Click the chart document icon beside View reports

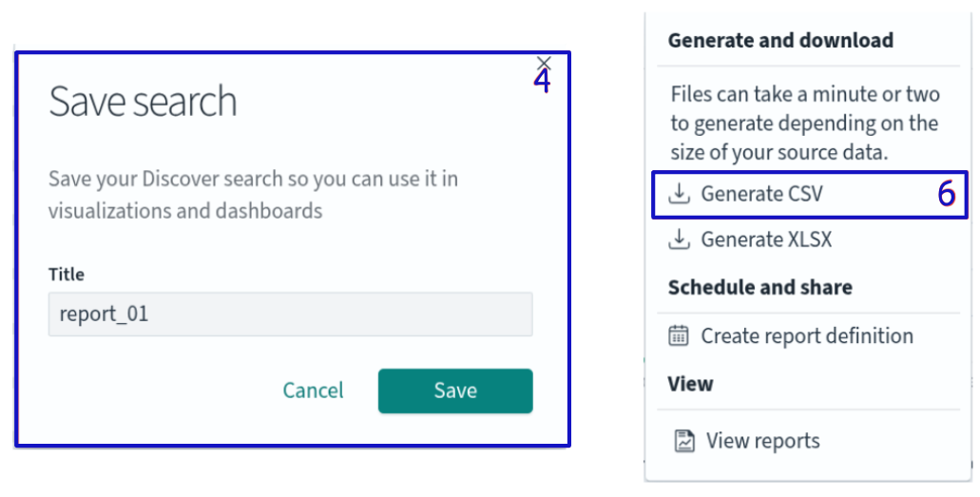click(683, 441)
